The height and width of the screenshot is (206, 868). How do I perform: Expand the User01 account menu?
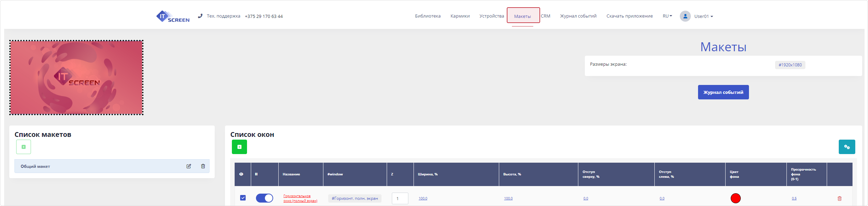click(x=704, y=16)
